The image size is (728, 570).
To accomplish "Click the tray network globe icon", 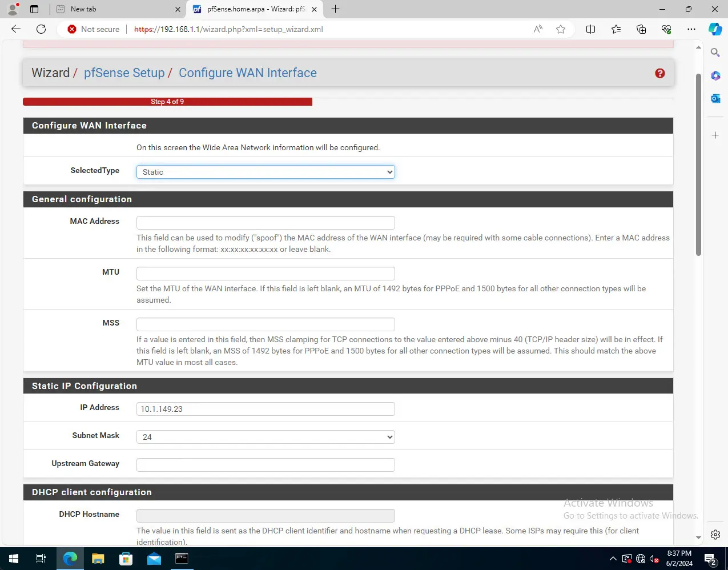I will (640, 559).
